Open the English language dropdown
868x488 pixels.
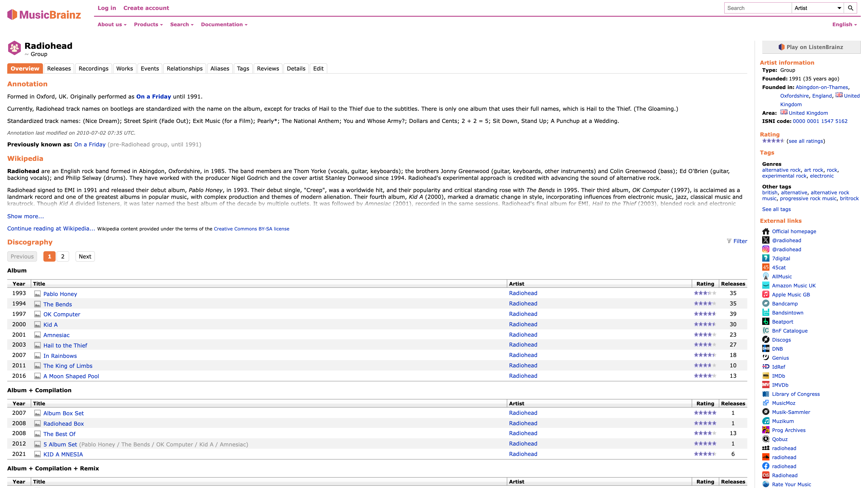click(844, 25)
